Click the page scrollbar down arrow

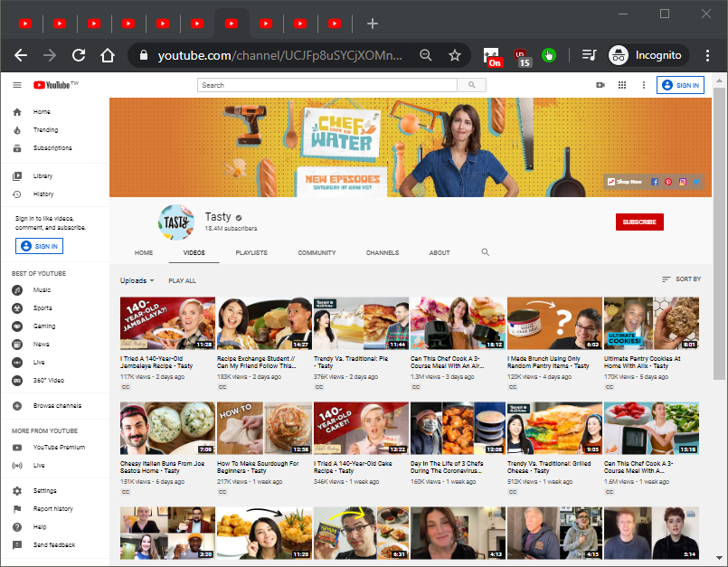point(719,558)
